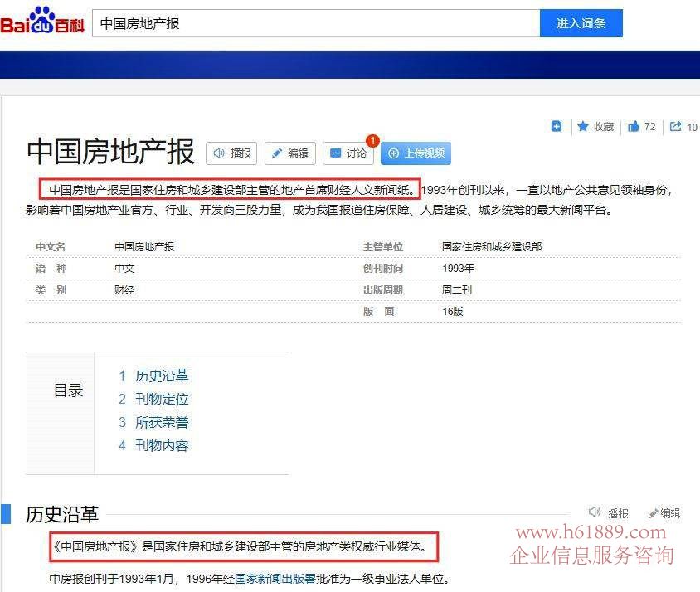Click the red notification badge on 讨论
700x592 pixels.
(x=372, y=141)
